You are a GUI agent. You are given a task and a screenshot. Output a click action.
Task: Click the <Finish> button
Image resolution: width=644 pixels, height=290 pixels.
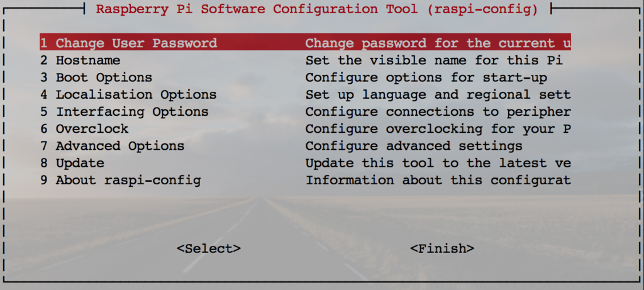[442, 248]
